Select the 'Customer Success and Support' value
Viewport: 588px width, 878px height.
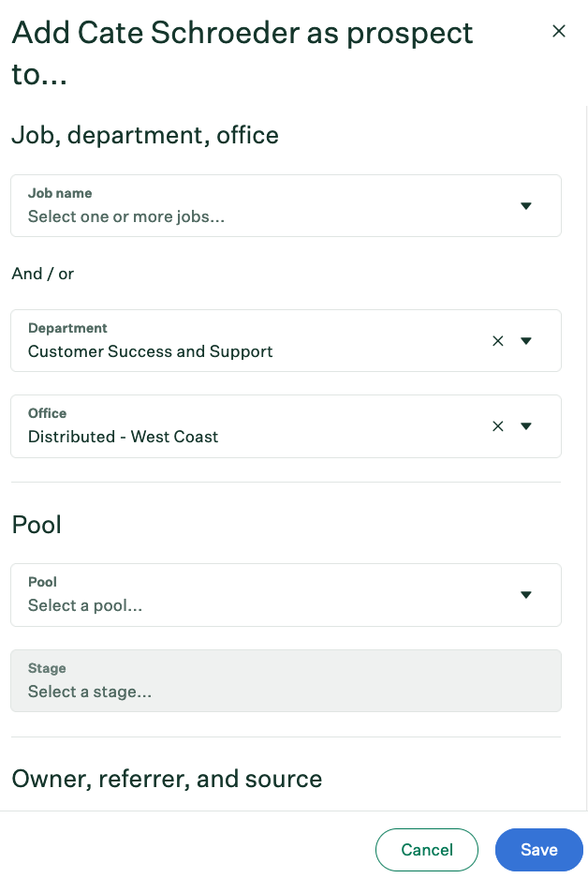coord(151,351)
